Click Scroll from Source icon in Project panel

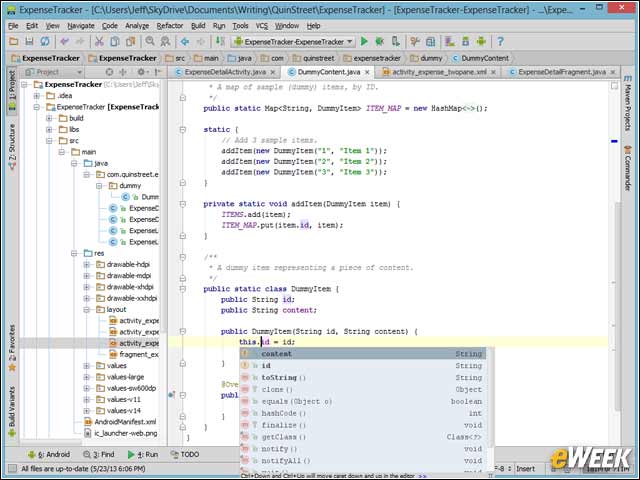click(x=109, y=72)
